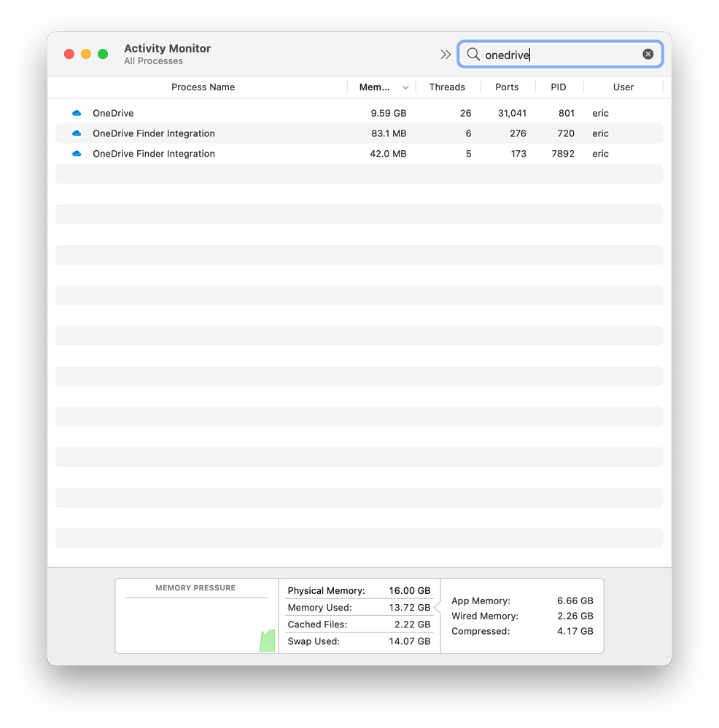
Task: Click the magnifying glass search icon
Action: coord(473,55)
